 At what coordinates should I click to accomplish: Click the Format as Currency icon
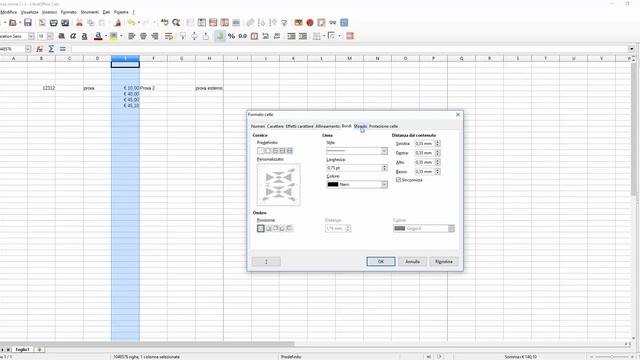[220, 36]
